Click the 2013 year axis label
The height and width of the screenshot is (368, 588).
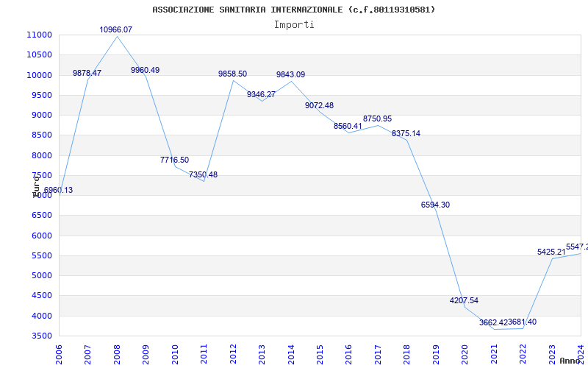[x=262, y=355]
